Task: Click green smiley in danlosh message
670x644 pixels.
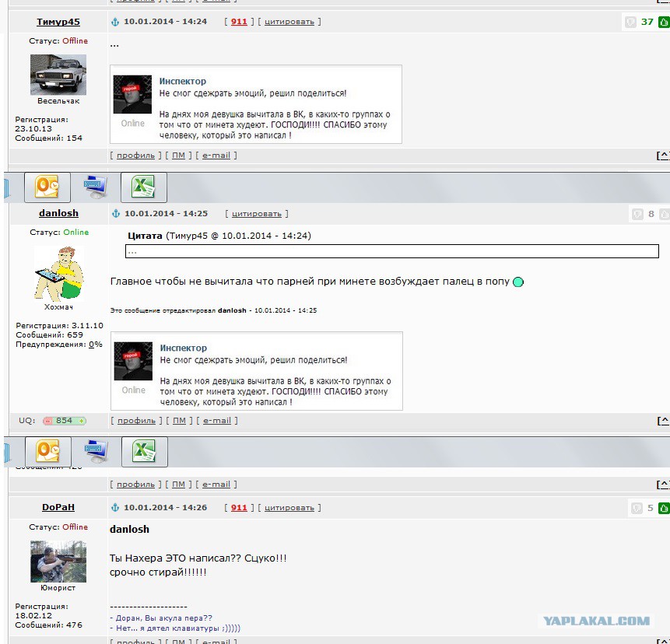Action: point(518,282)
